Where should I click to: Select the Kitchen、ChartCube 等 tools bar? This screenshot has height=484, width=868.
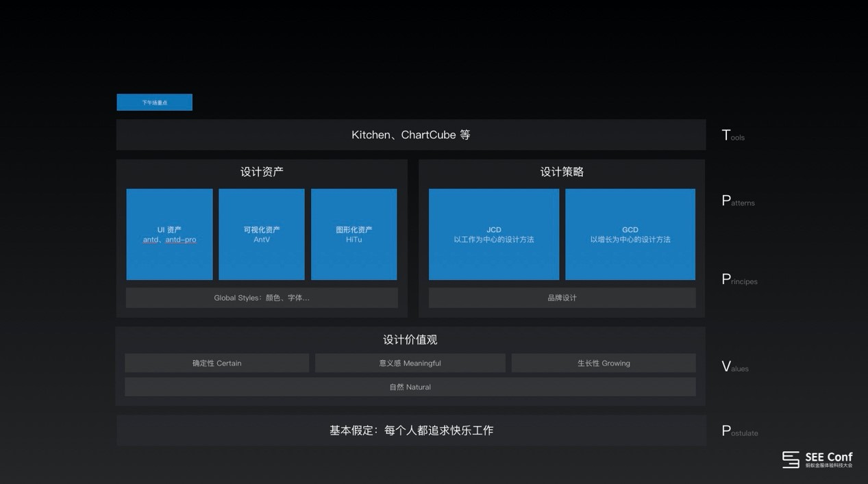tap(411, 135)
